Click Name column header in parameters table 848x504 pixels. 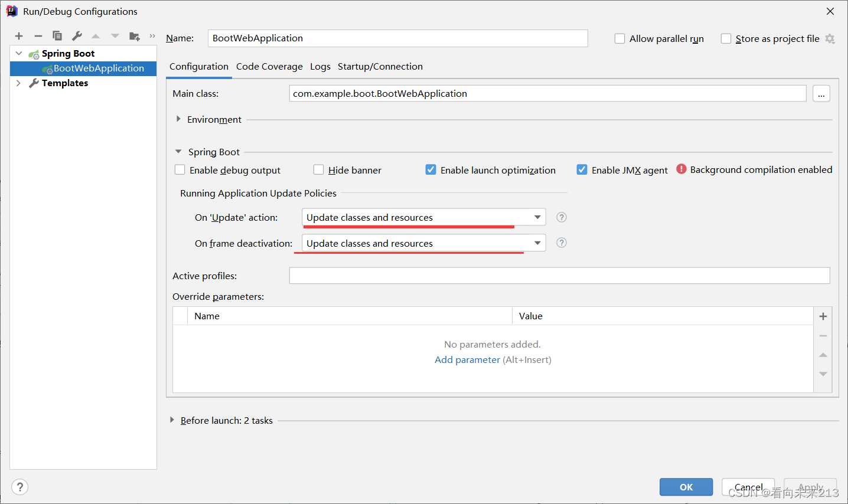click(x=350, y=316)
